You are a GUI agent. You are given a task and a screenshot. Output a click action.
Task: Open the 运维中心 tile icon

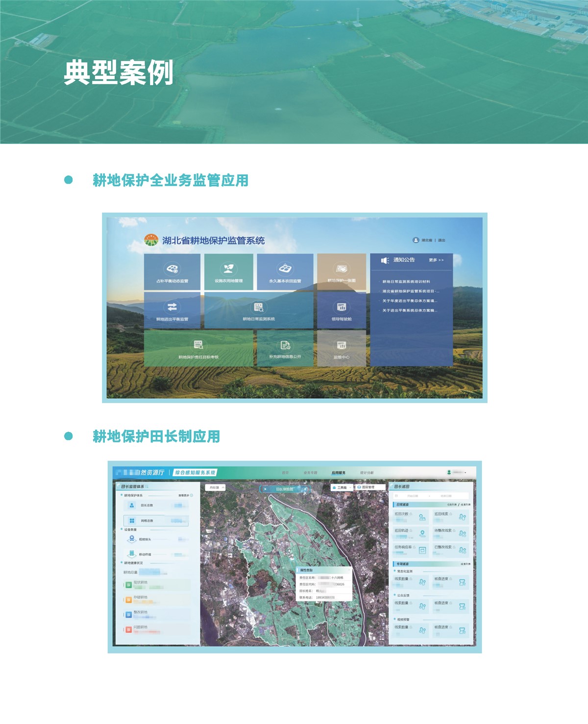click(342, 345)
